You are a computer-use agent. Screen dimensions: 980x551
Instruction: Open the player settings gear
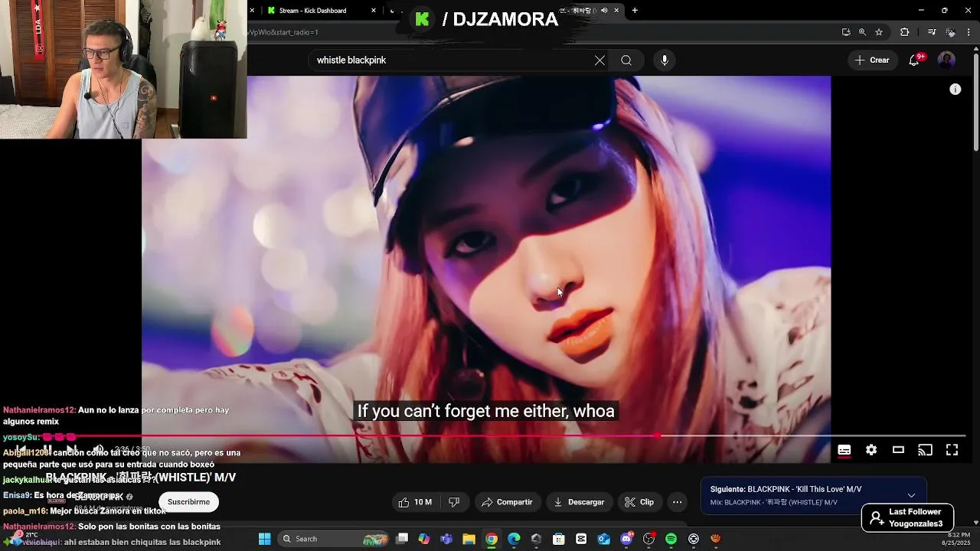pos(871,450)
